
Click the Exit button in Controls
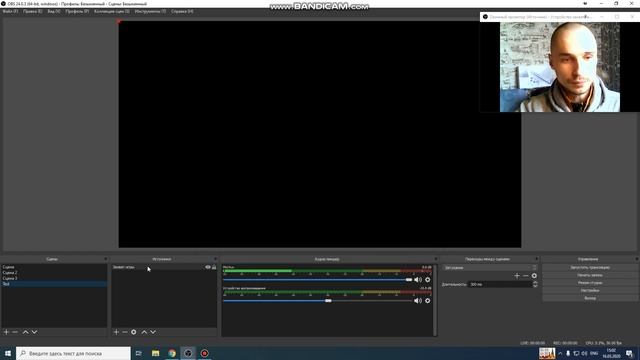[x=590, y=298]
